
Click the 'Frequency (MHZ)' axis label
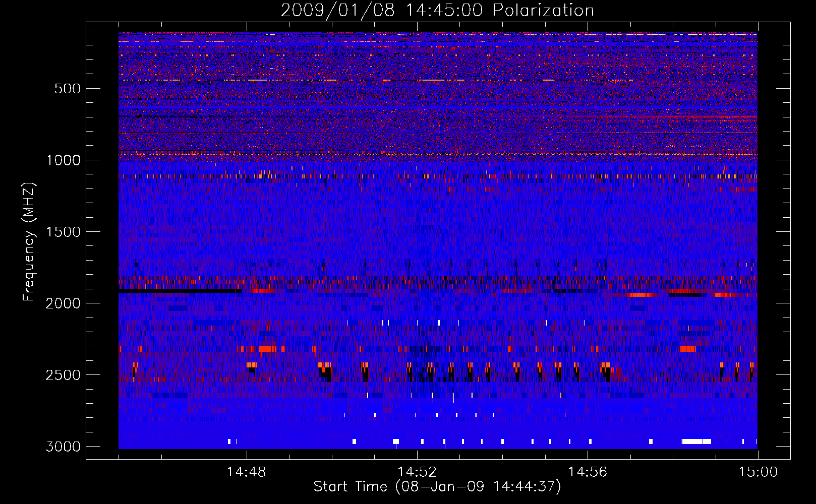coord(29,242)
